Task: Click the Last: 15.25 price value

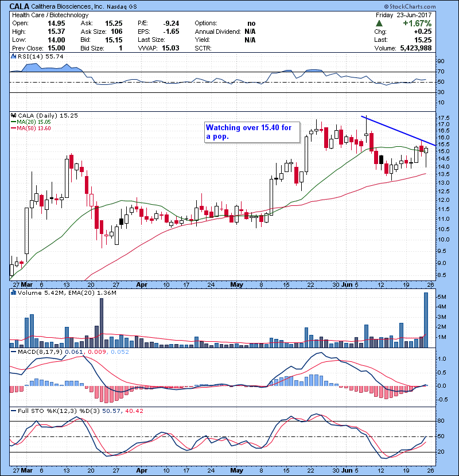Action: click(x=423, y=40)
